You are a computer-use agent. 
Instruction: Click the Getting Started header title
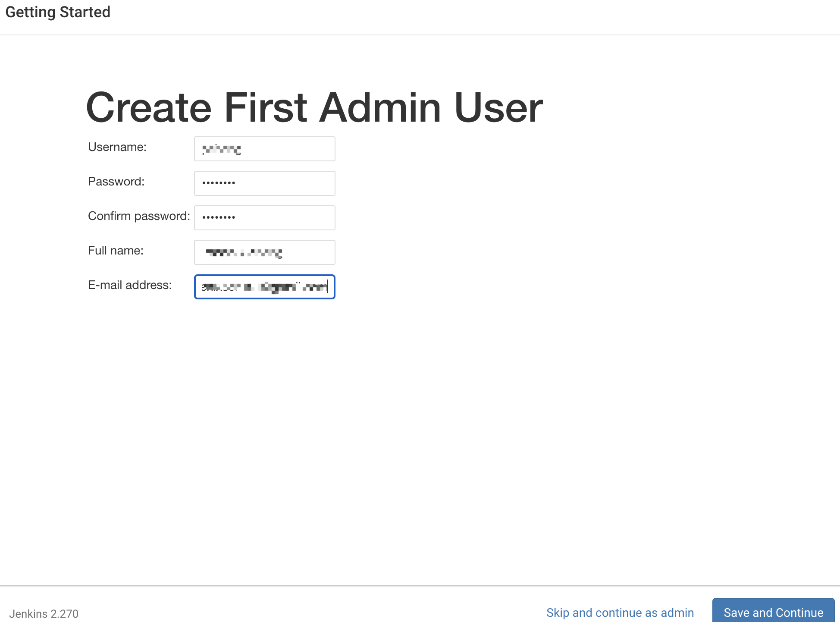58,12
